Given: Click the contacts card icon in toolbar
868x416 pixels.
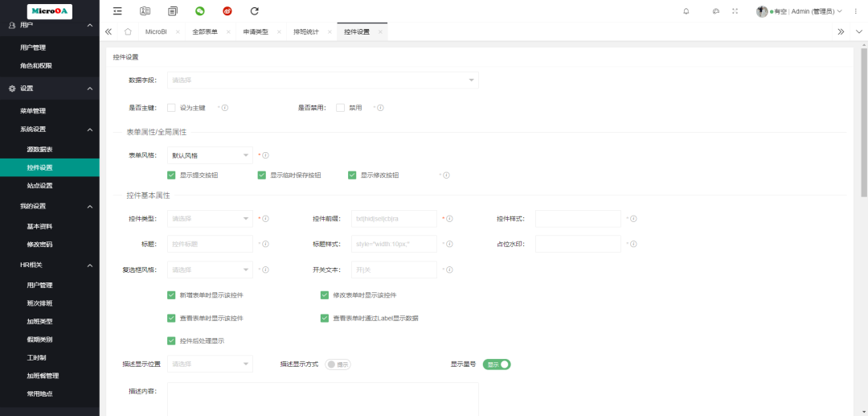Looking at the screenshot, I should tap(145, 11).
